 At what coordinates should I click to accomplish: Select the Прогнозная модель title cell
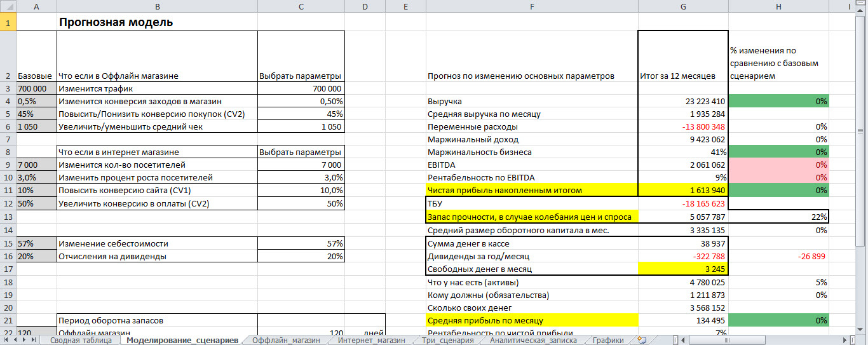157,22
